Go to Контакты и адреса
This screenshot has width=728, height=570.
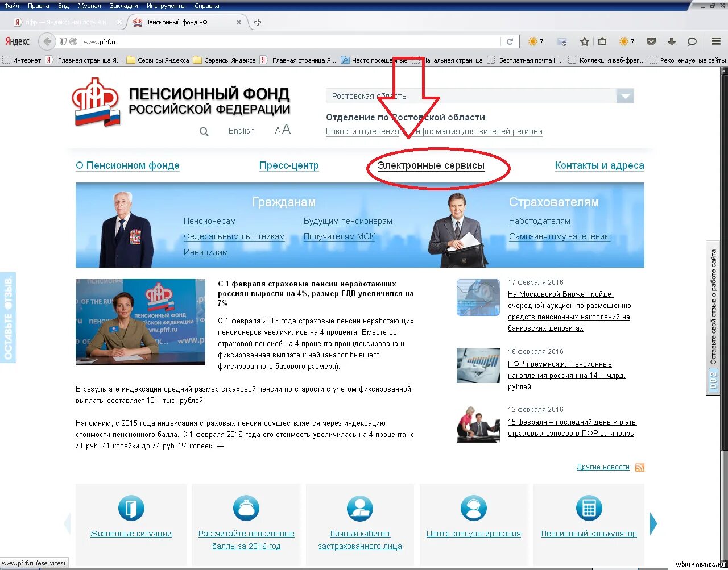coord(599,165)
